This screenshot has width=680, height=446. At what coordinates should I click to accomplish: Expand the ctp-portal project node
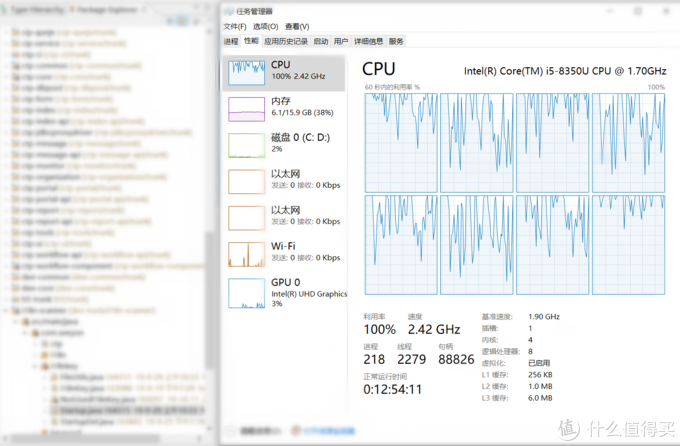7,188
